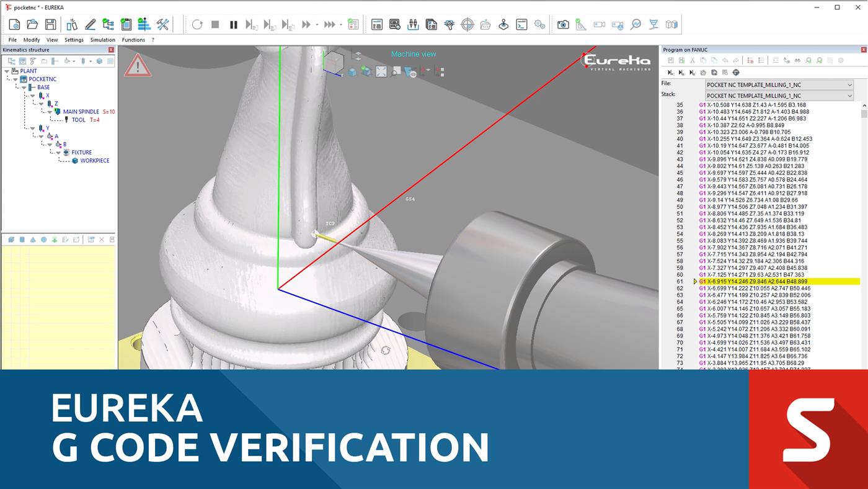Viewport: 868px width, 489px height.
Task: Open the Functions menu
Action: coord(133,39)
